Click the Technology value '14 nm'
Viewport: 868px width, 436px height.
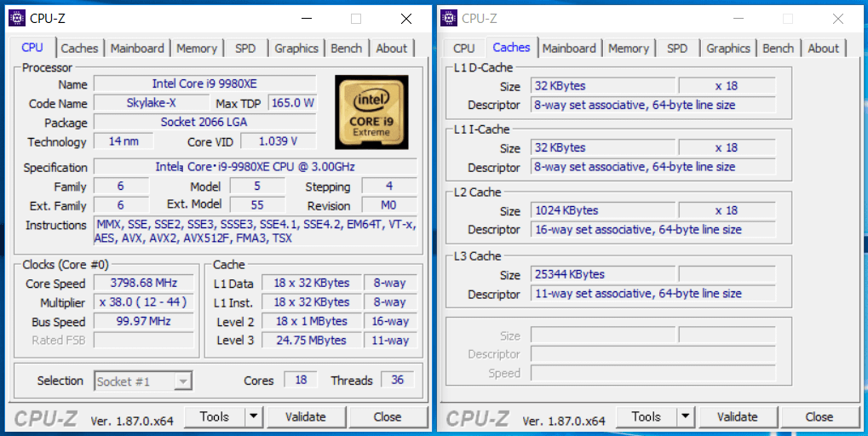[x=124, y=141]
